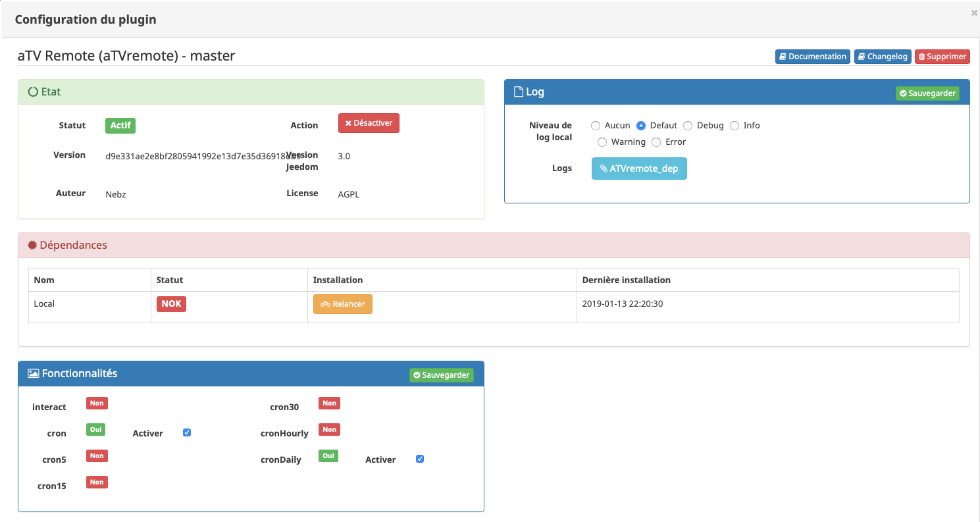Open the plugin Documentation

(812, 57)
